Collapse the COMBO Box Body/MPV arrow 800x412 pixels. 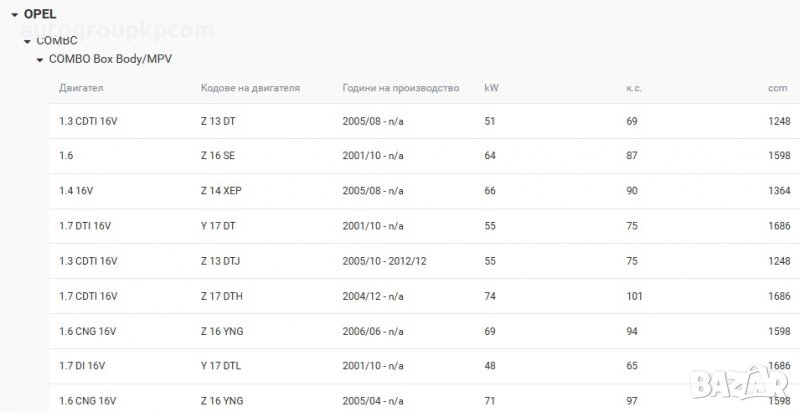(40, 60)
